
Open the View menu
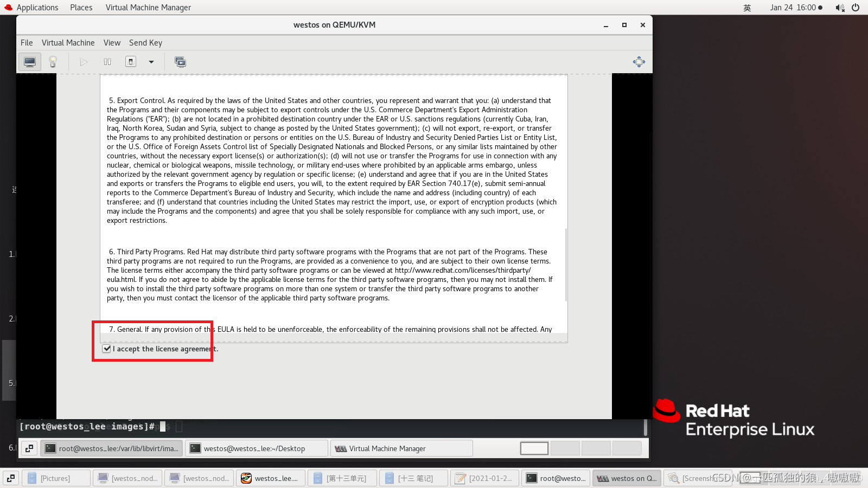tap(112, 43)
